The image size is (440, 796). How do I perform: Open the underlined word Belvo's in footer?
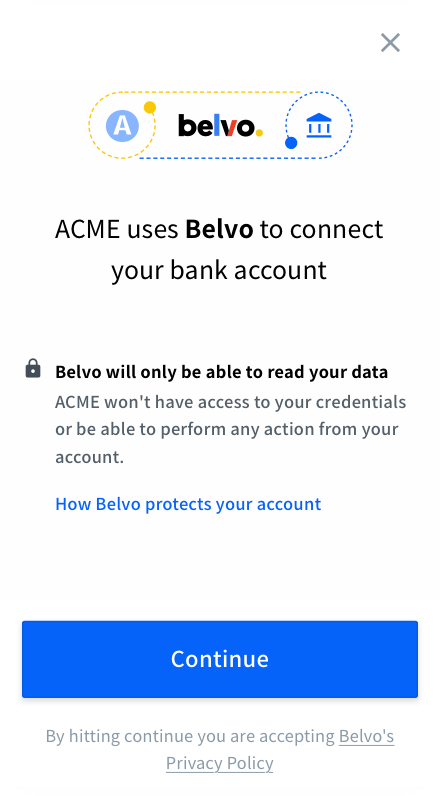pos(366,736)
